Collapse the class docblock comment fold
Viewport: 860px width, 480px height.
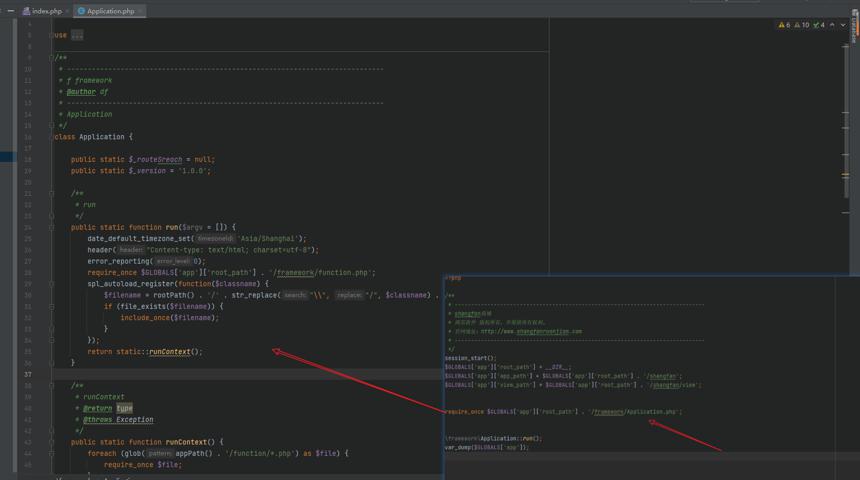(52, 58)
